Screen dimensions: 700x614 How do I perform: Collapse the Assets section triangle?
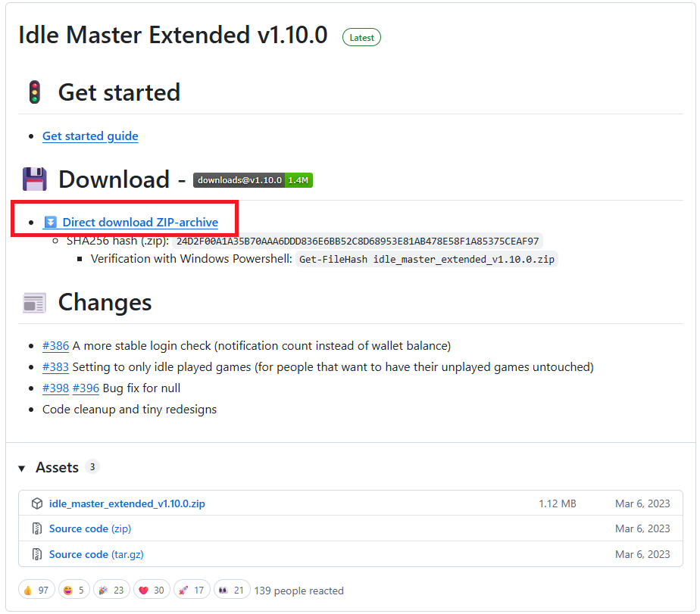click(21, 468)
